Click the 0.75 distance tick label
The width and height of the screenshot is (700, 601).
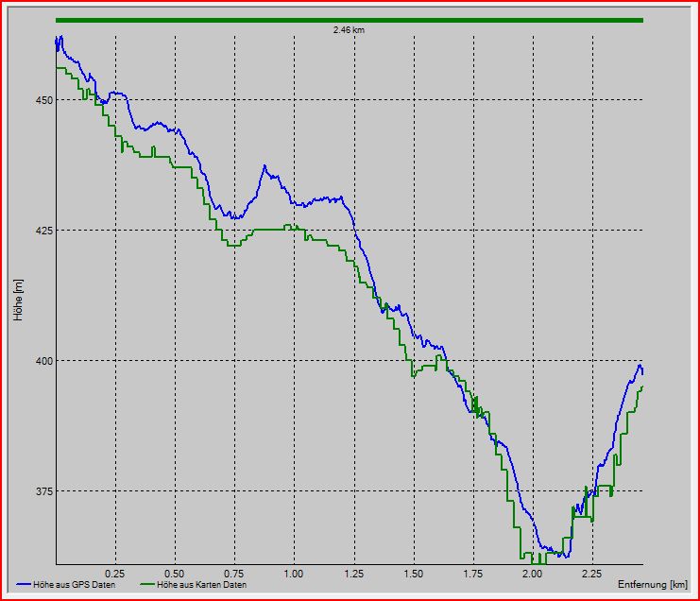(x=234, y=574)
